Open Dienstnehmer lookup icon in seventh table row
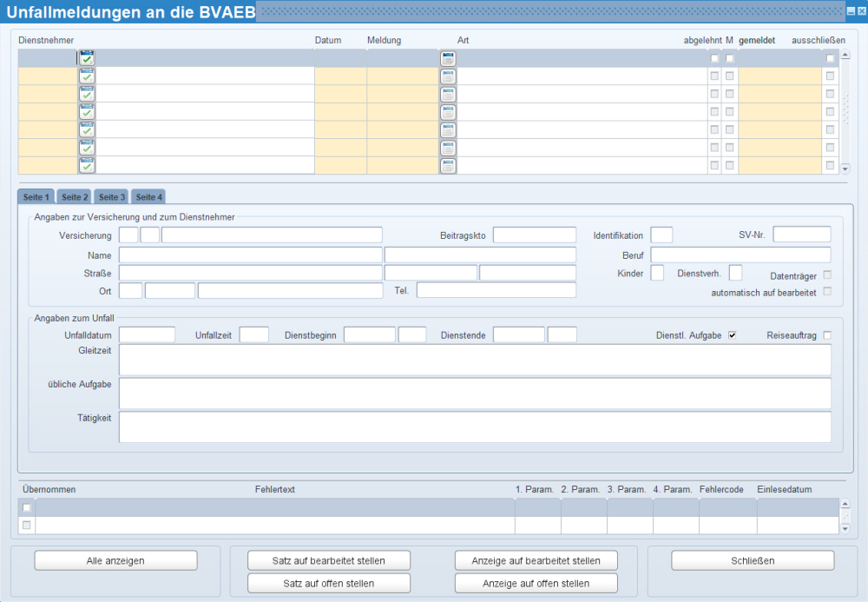 click(x=87, y=165)
